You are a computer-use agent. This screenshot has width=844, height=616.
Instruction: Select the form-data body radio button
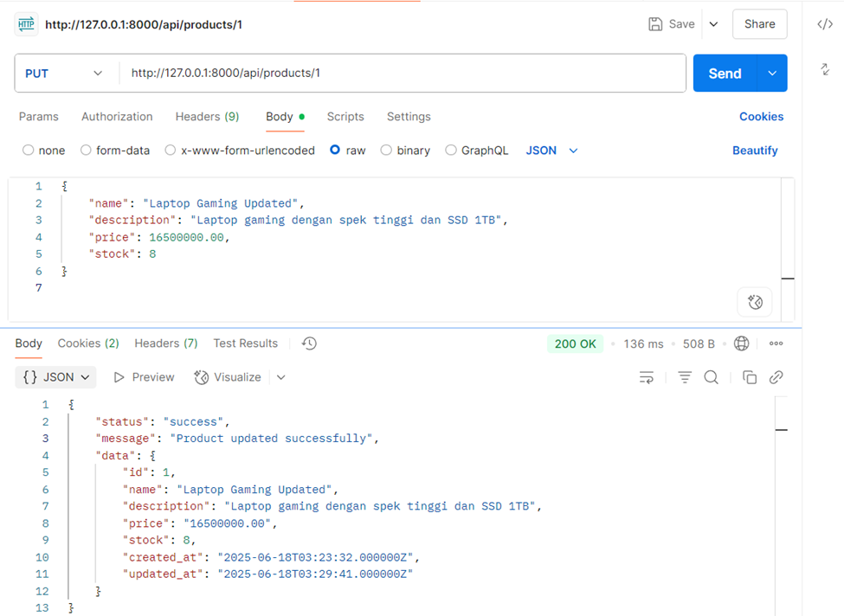(x=86, y=151)
